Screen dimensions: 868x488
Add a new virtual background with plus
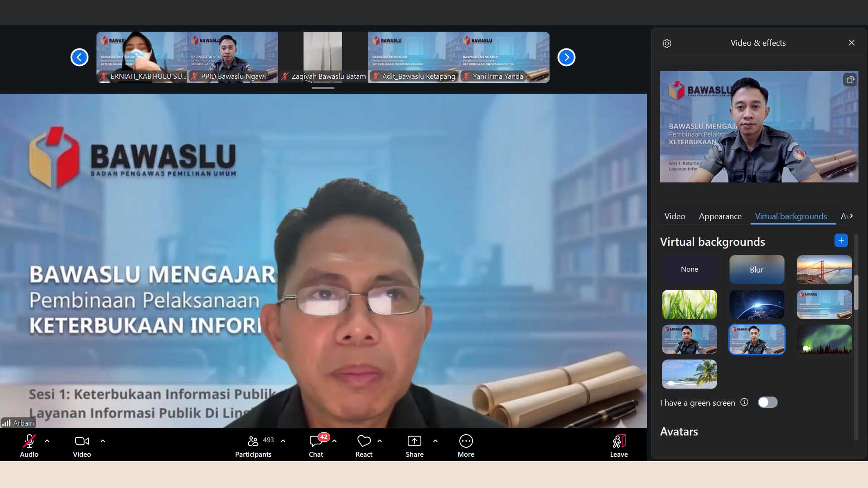[841, 240]
